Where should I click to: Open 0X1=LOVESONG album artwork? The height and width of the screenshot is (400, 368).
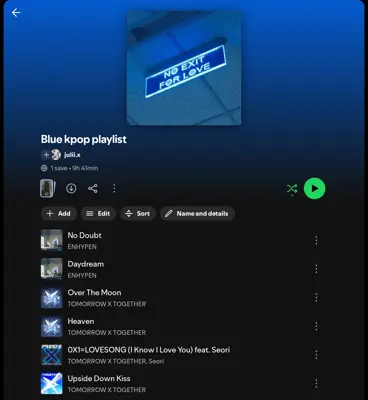pyautogui.click(x=51, y=355)
